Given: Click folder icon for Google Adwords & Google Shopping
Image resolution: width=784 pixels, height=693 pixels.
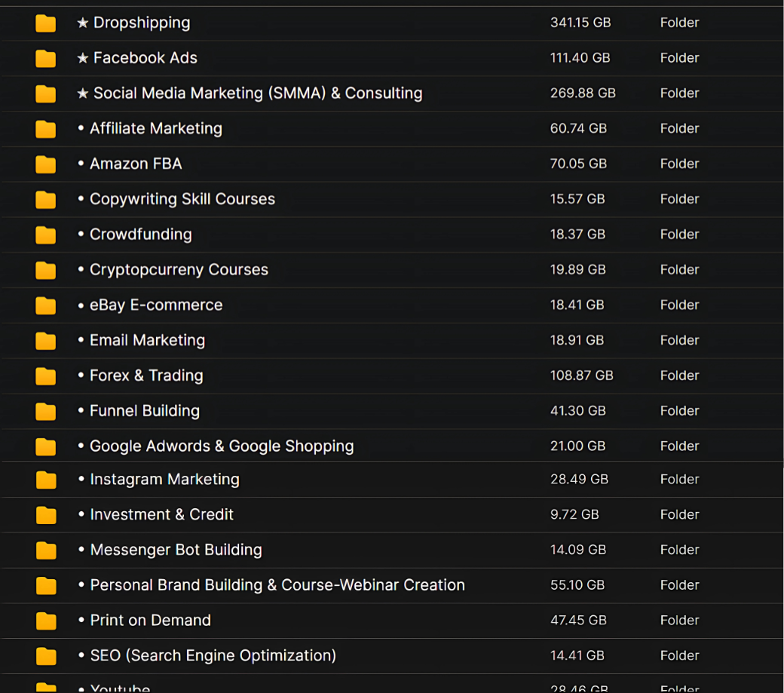Looking at the screenshot, I should click(x=45, y=446).
